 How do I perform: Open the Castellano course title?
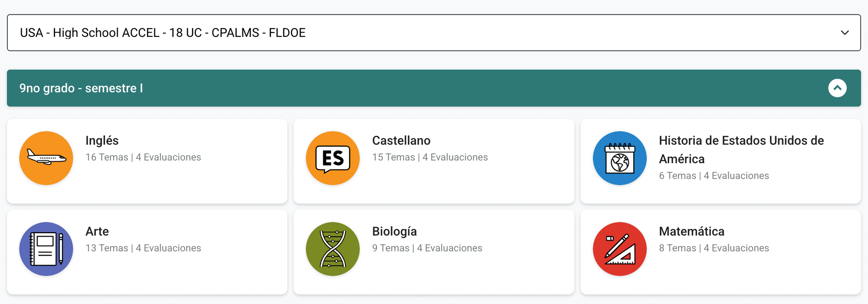(x=401, y=141)
